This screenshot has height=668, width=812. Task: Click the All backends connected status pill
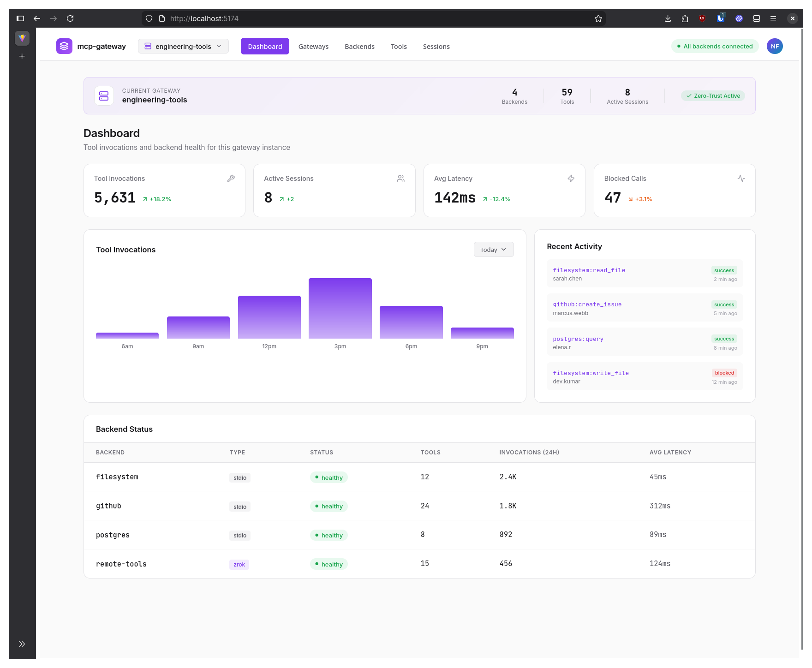coord(715,46)
